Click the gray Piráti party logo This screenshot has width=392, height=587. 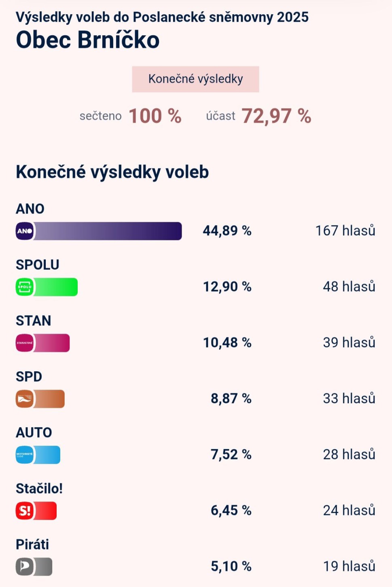[25, 566]
